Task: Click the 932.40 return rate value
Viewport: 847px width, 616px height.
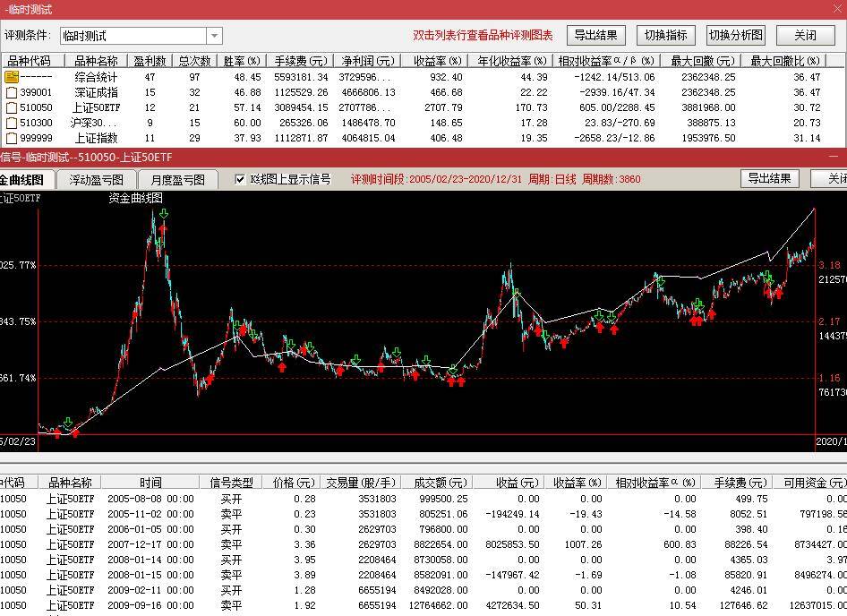Action: tap(446, 77)
